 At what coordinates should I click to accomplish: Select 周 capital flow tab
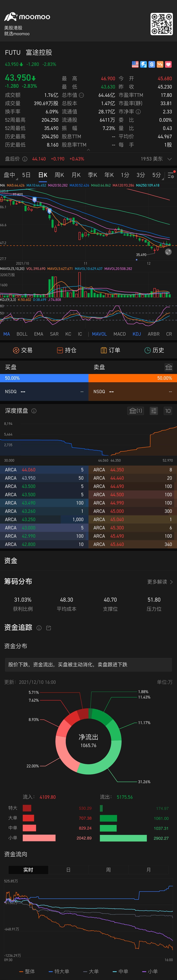point(108,870)
